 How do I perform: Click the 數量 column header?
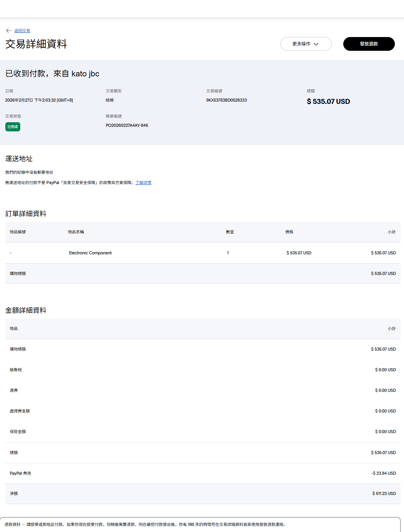(230, 232)
